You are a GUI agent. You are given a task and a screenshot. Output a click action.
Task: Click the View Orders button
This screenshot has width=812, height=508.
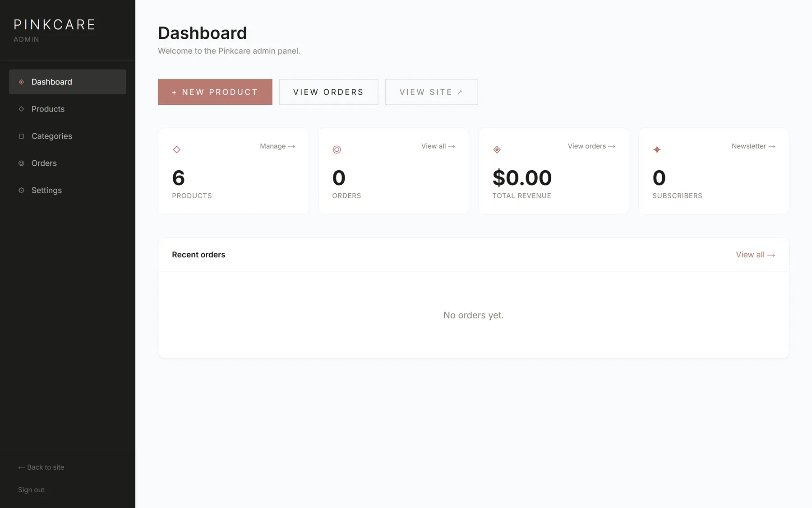[328, 92]
